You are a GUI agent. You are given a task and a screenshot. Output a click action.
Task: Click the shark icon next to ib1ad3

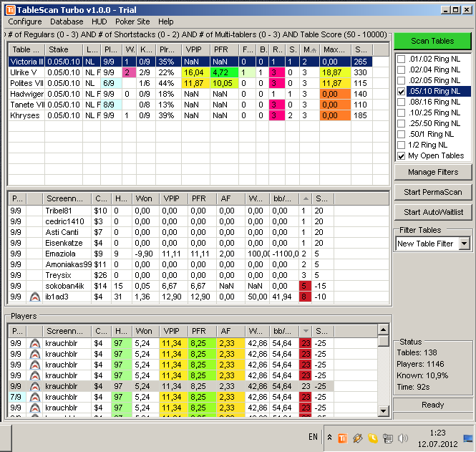[35, 297]
